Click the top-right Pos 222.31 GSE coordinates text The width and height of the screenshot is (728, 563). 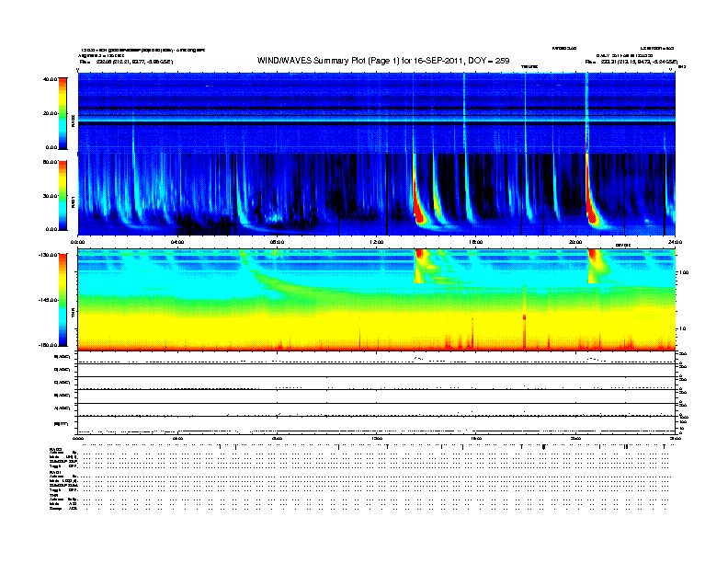[x=631, y=62]
